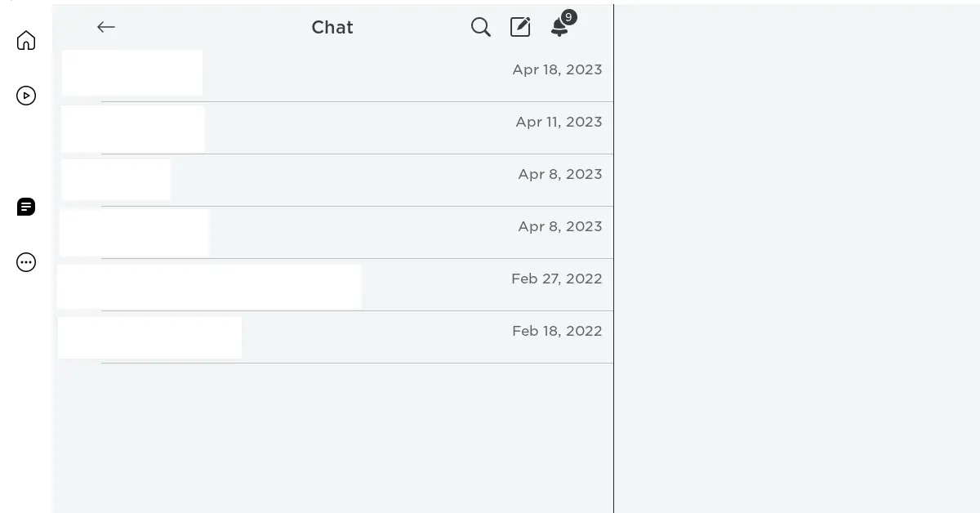
Task: Select hidden contact name in Feb 18 row
Action: (x=149, y=337)
